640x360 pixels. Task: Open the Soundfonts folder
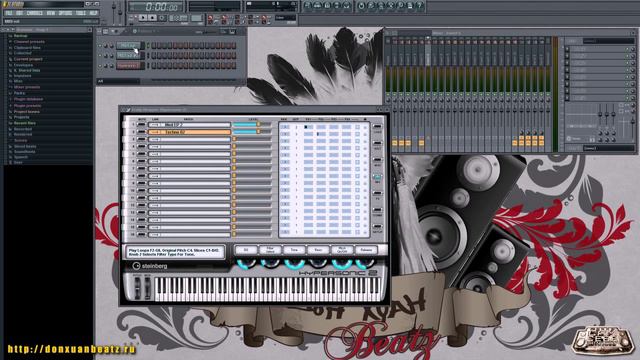click(x=24, y=151)
